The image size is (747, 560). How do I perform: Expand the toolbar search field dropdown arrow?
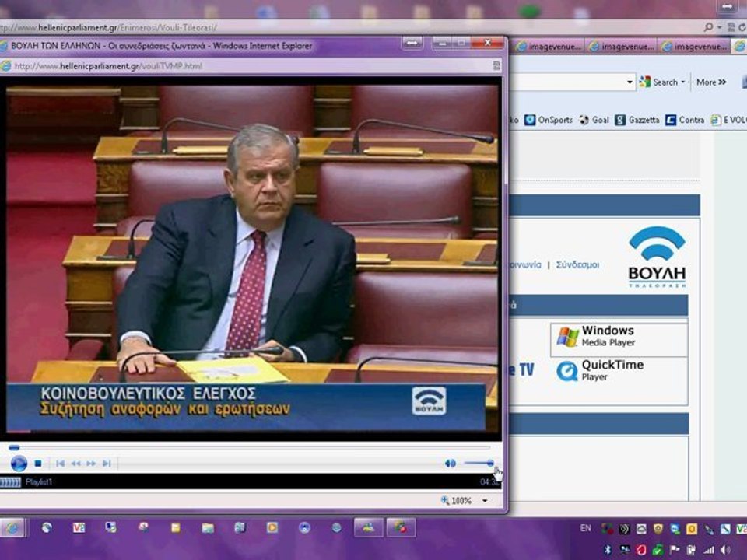pyautogui.click(x=630, y=82)
